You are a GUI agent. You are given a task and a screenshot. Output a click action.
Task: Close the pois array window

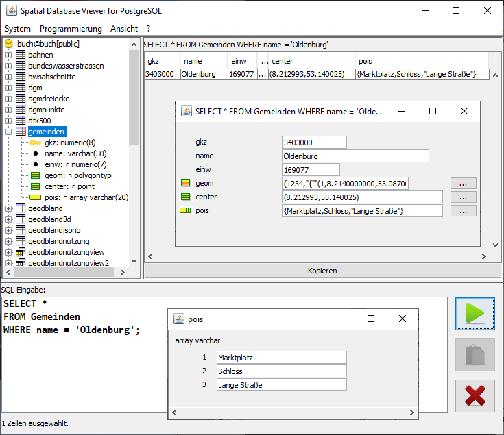pos(402,319)
